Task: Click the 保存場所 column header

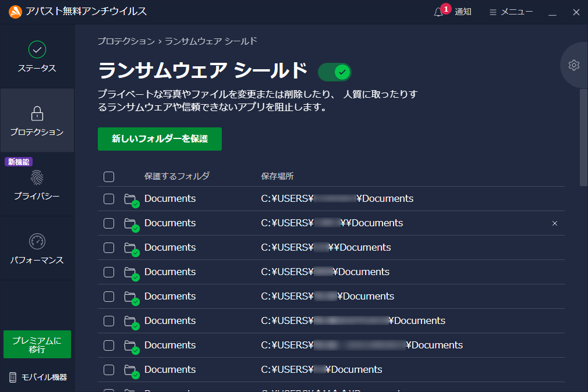Action: point(278,176)
